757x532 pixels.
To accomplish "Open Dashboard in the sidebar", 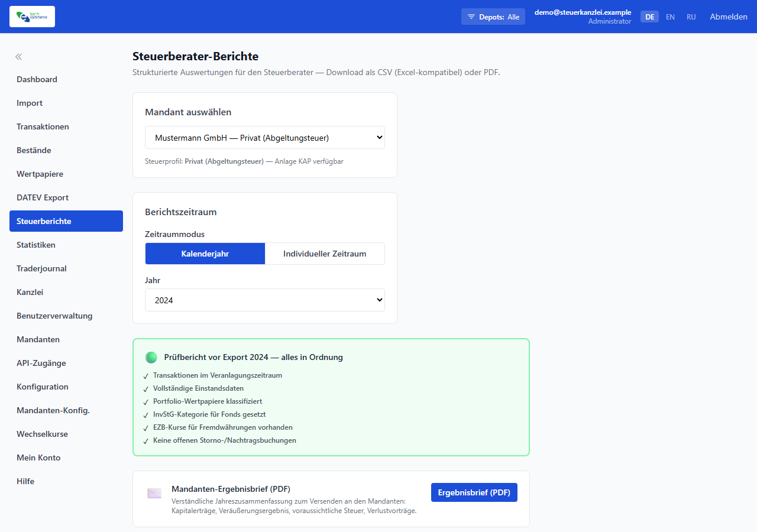I will pos(66,79).
